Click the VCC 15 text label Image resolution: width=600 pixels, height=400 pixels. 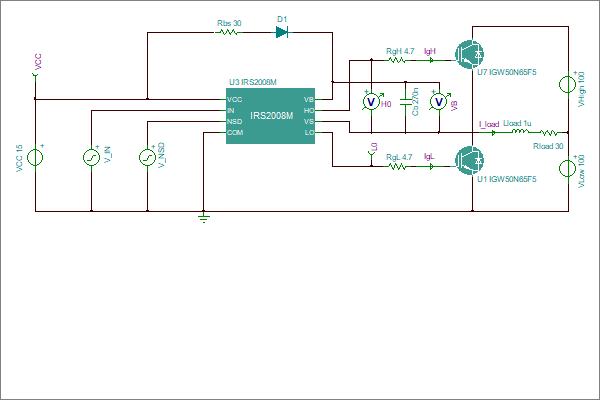point(20,158)
